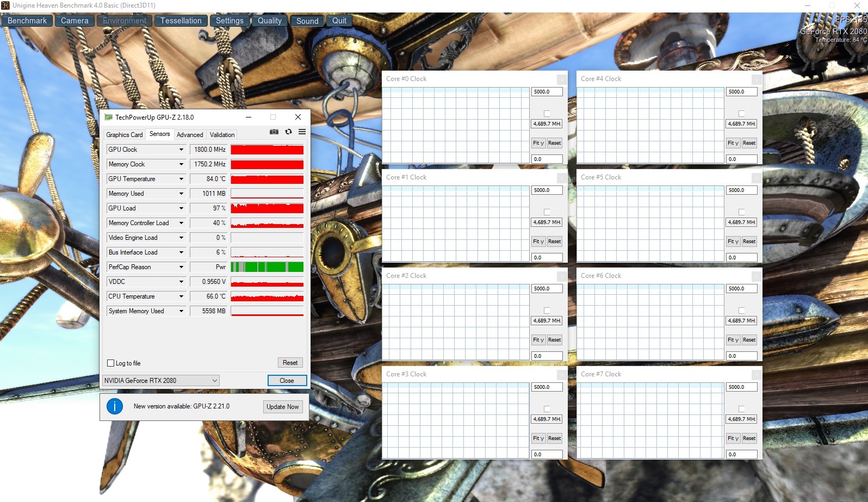Click the Reset button in GPU-Z Sensors

pyautogui.click(x=290, y=363)
